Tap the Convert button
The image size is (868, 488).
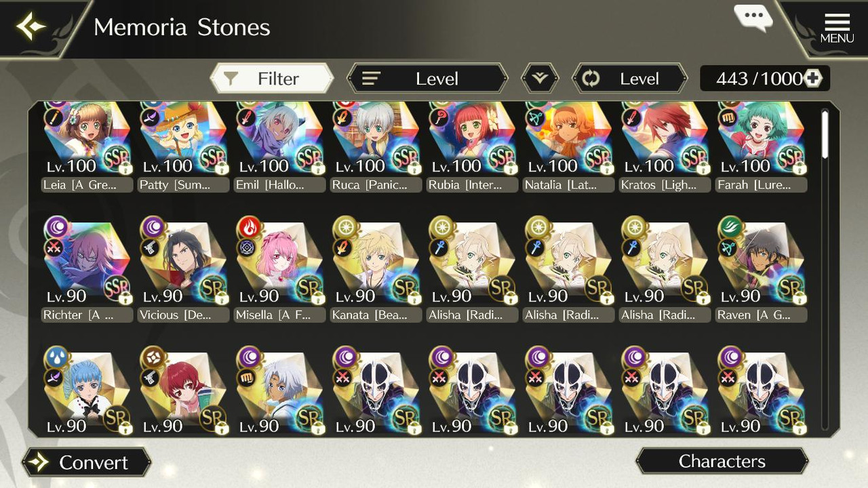coord(86,462)
